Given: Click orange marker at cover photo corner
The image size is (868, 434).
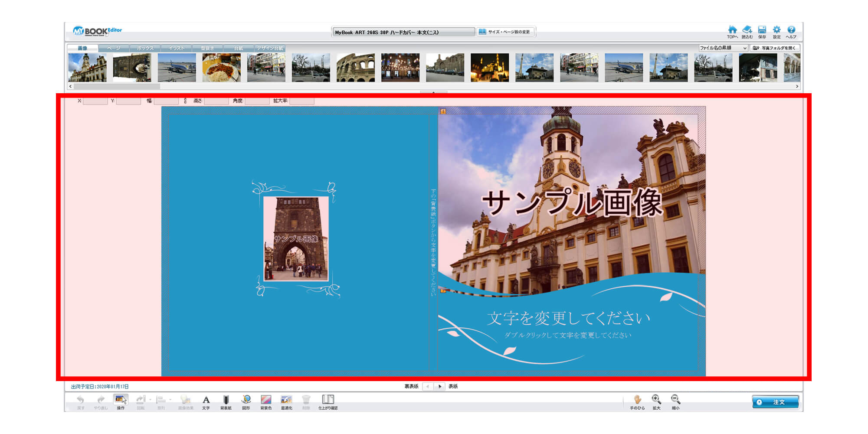Looking at the screenshot, I should [x=443, y=111].
